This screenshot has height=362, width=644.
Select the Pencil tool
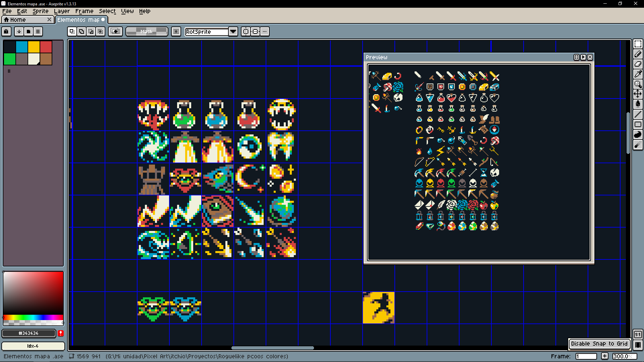(638, 54)
